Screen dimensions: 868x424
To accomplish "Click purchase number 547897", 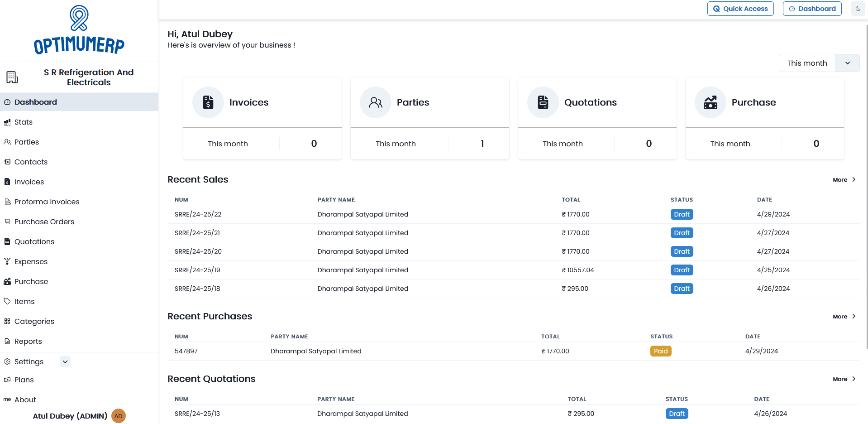I will [x=186, y=351].
